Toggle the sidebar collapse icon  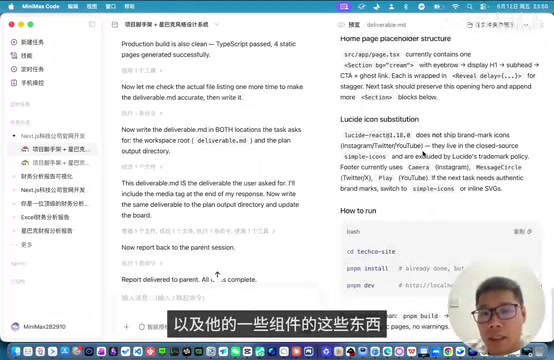[x=92, y=24]
